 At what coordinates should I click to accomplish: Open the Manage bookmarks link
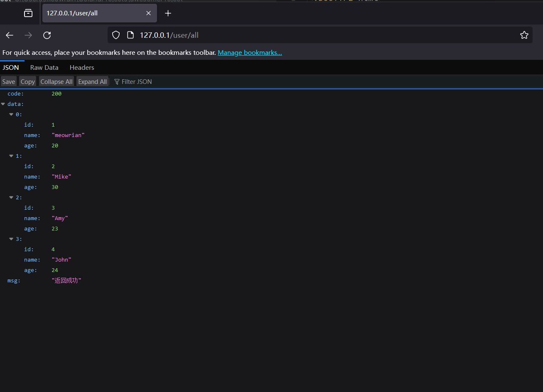pos(250,53)
